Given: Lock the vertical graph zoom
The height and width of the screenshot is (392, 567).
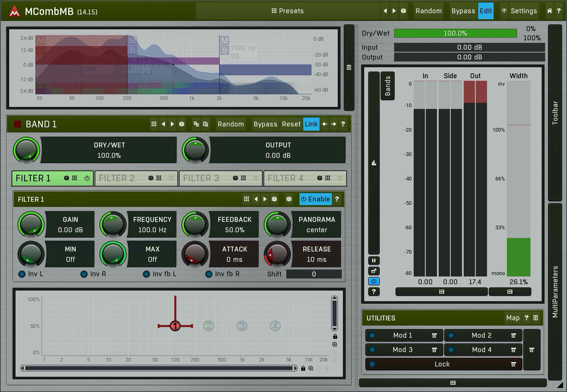Looking at the screenshot, I should (335, 337).
